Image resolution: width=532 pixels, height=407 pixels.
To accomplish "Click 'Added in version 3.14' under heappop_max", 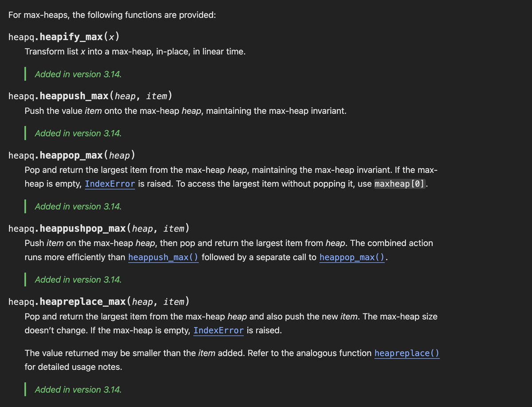I will pyautogui.click(x=78, y=206).
